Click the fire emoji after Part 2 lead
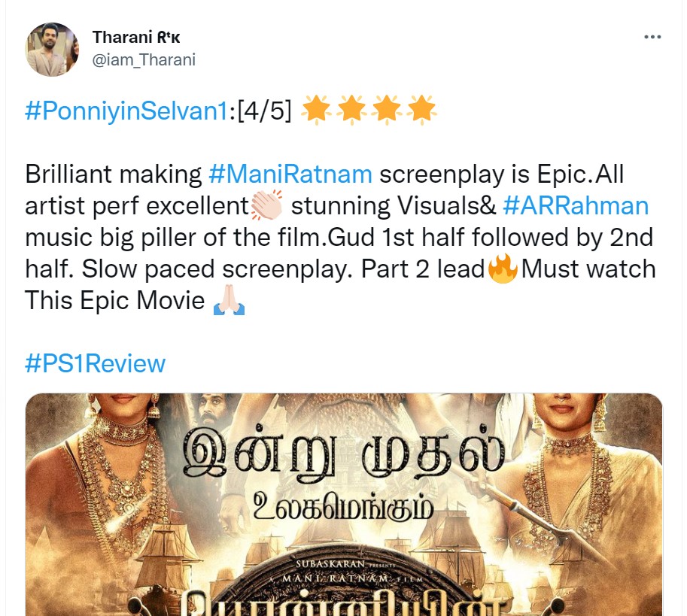Screen dimensions: 687x616 [502, 269]
